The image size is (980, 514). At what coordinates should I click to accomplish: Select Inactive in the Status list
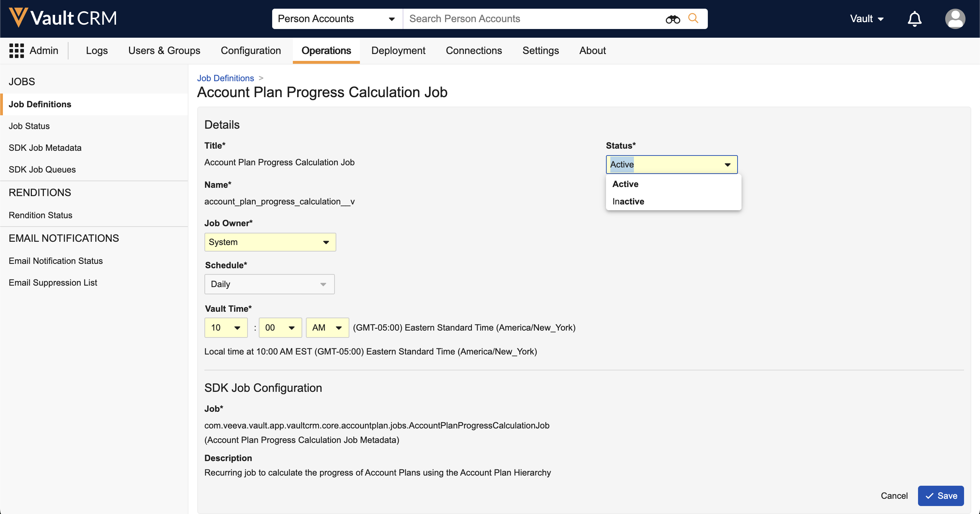tap(628, 201)
